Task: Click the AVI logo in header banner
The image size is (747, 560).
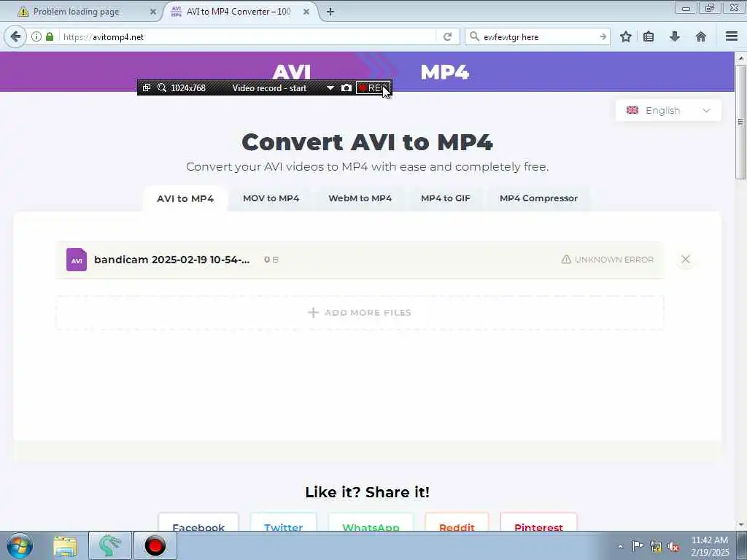Action: (292, 72)
